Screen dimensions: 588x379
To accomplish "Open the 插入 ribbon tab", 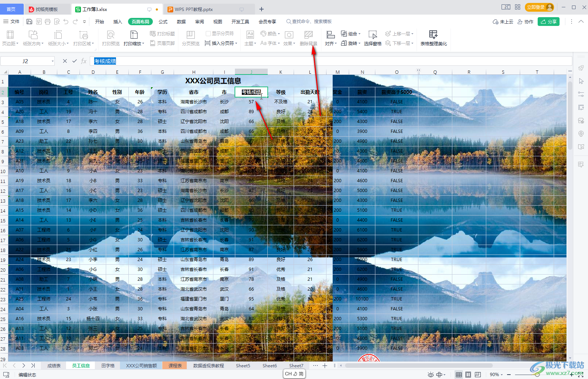I will click(117, 22).
